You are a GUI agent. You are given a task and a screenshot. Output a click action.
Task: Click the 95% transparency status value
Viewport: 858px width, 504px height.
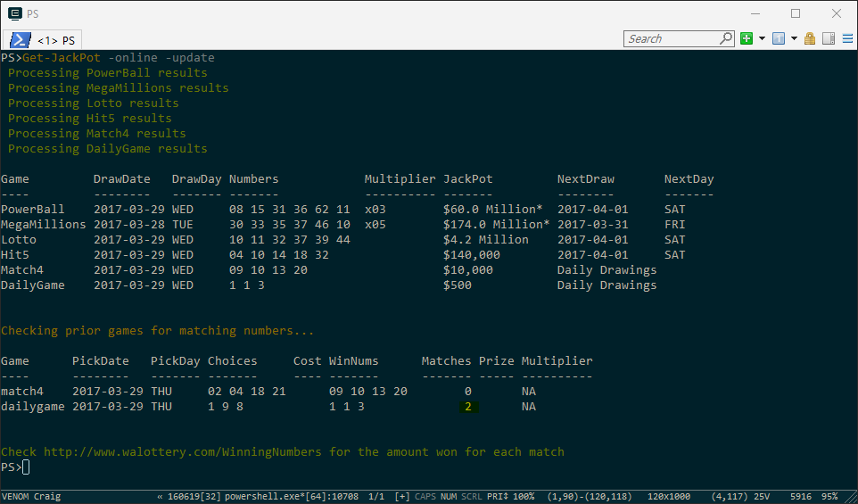829,497
